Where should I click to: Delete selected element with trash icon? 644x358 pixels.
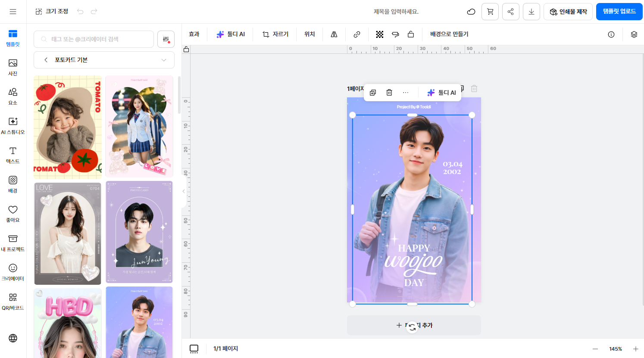[x=389, y=93]
